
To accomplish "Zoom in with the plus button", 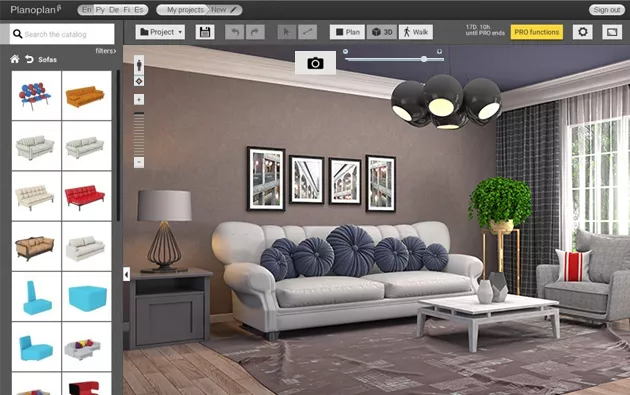I will 139,99.
